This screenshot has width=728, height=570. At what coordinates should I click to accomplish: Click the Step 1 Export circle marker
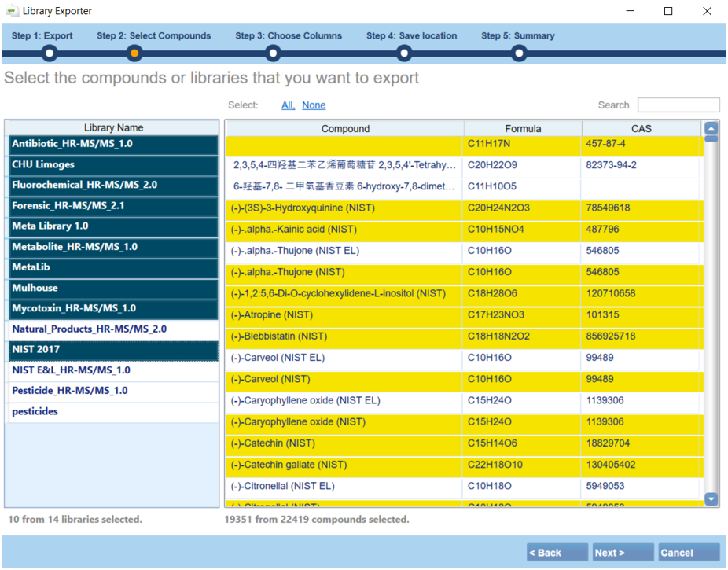[50, 53]
